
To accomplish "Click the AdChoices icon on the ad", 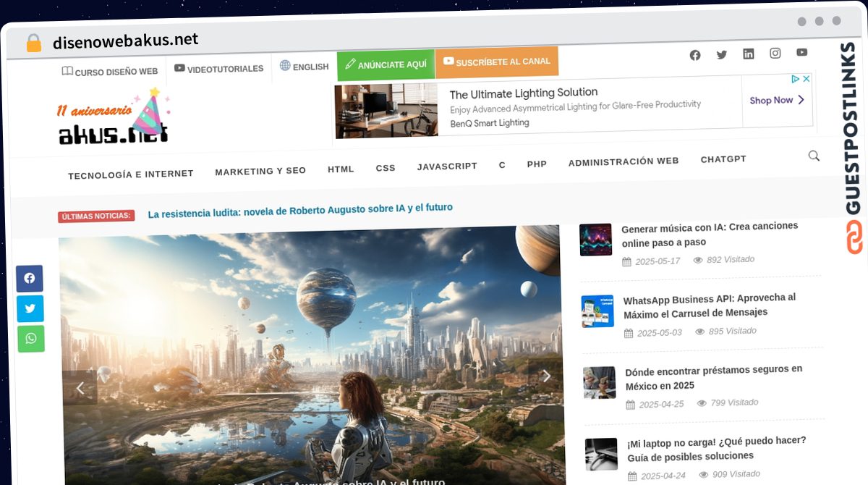I will [795, 79].
